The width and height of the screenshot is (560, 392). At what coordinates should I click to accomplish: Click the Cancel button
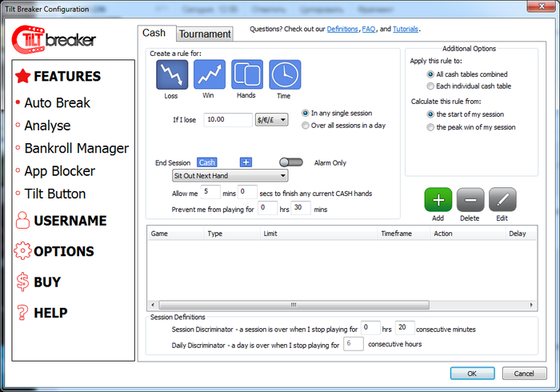pyautogui.click(x=524, y=374)
